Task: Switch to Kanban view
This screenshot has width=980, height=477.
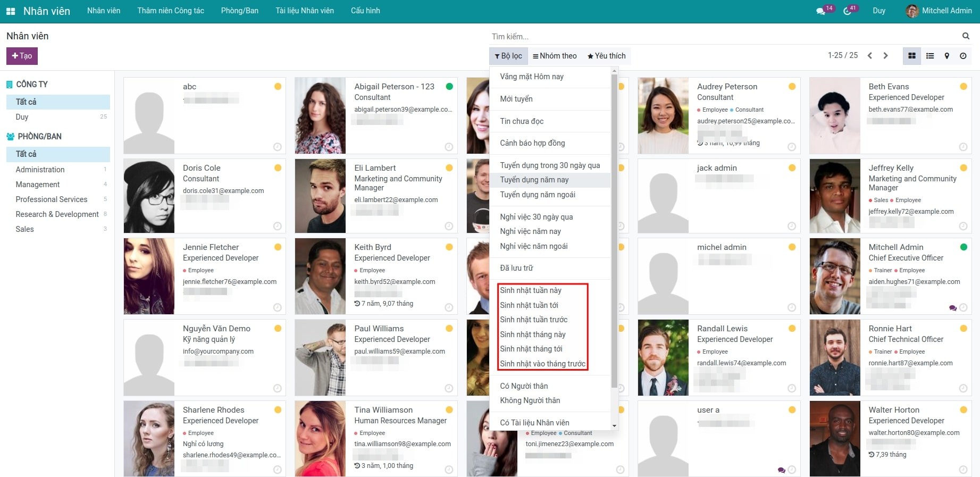Action: (x=912, y=56)
